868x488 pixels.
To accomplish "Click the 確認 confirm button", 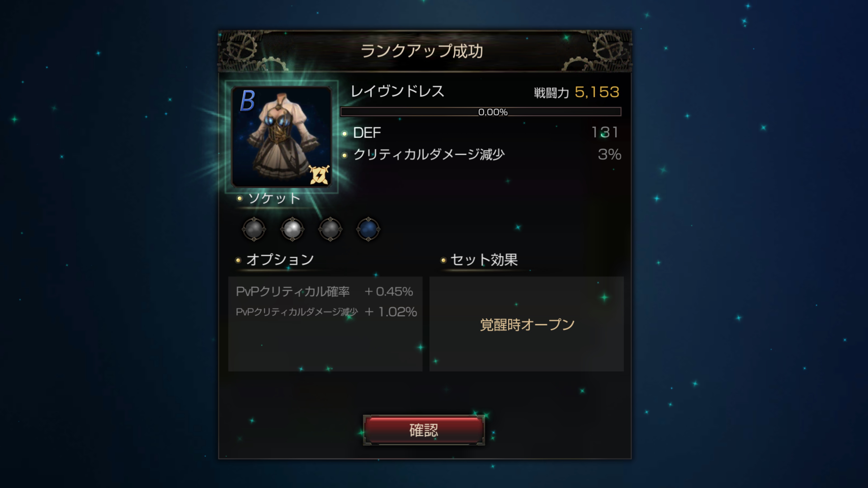I will (424, 430).
